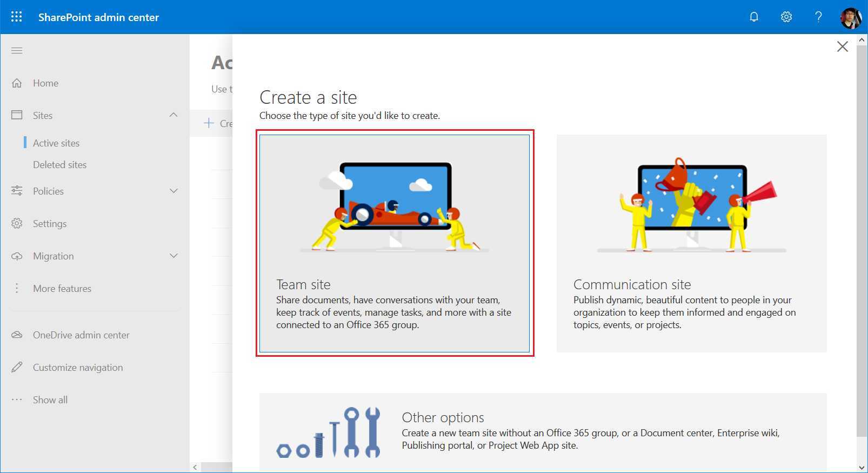Click the Customize navigation pencil icon

click(x=17, y=367)
